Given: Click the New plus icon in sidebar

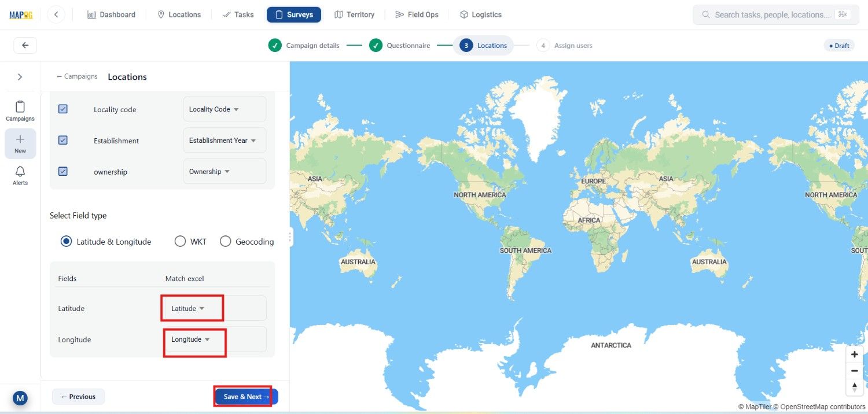Looking at the screenshot, I should 20,143.
